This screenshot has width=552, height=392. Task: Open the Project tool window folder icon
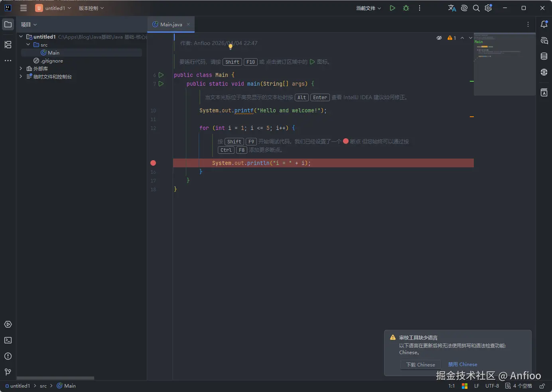(8, 24)
